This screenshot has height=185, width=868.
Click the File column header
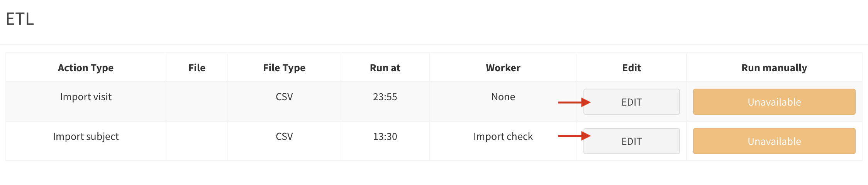(197, 68)
